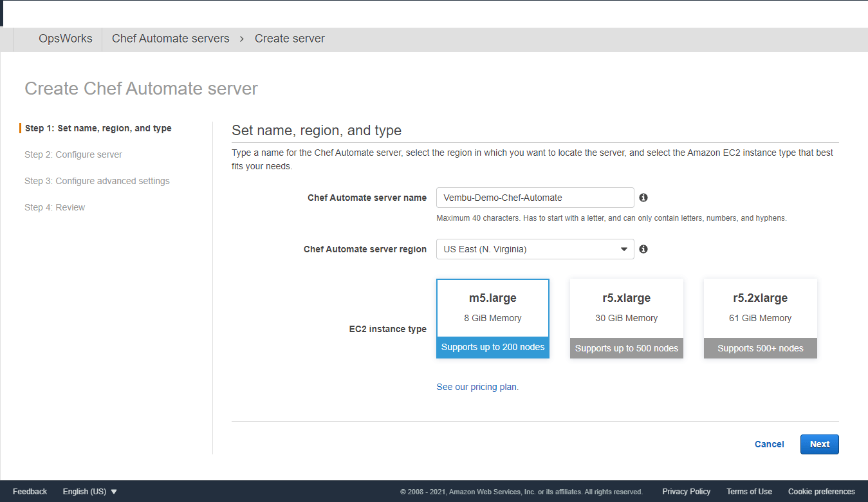The image size is (868, 502).
Task: Click 'Supports 500+ nodes' label
Action: click(761, 348)
